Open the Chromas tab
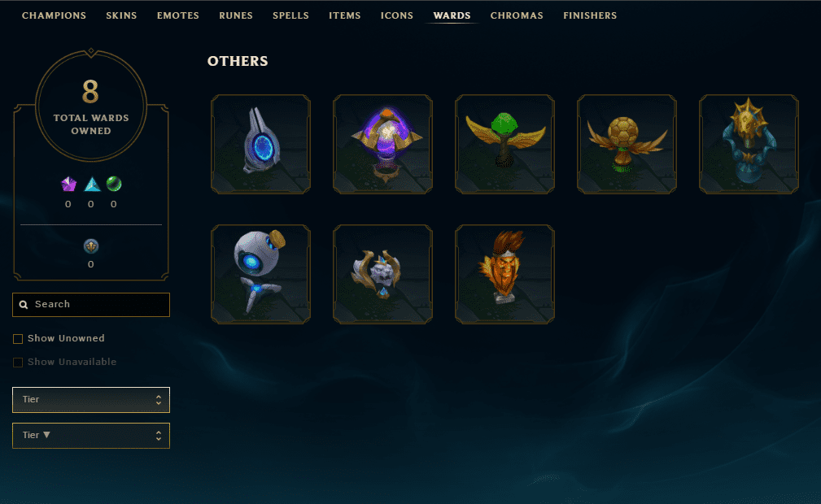Screen dimensions: 821x504 [x=517, y=15]
